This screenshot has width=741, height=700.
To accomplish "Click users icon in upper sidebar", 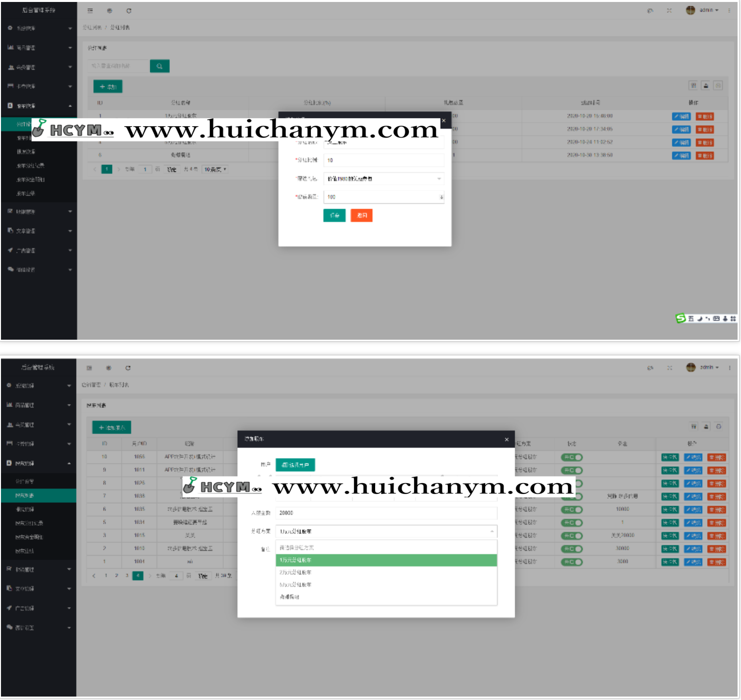I will click(x=11, y=67).
